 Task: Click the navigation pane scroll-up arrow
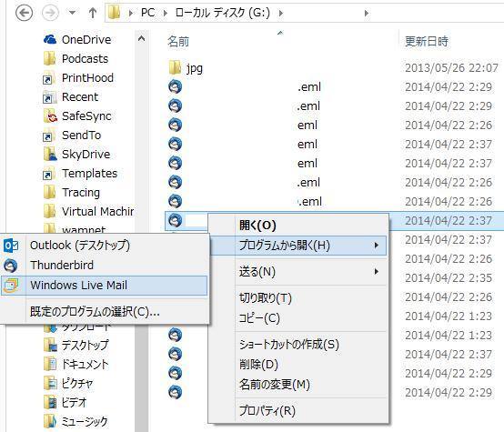pyautogui.click(x=141, y=39)
